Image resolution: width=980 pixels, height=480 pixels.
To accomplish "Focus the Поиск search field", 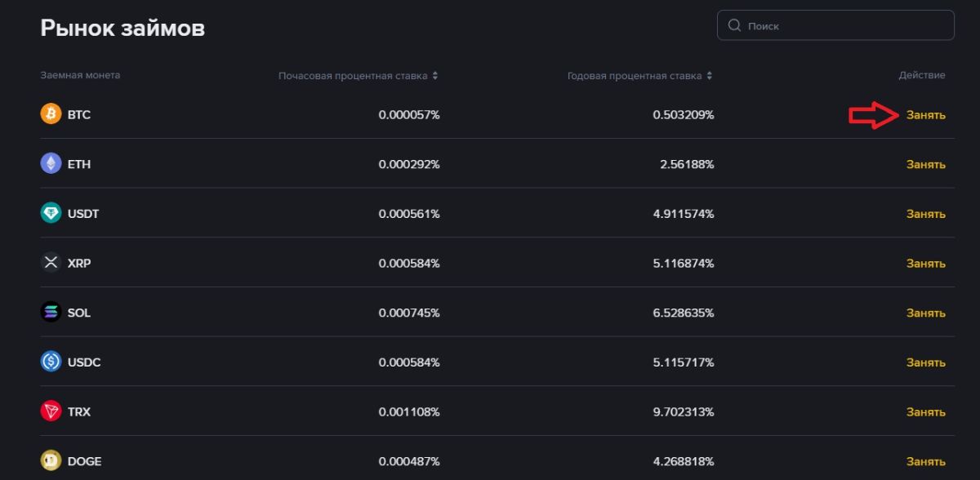I will 835,25.
